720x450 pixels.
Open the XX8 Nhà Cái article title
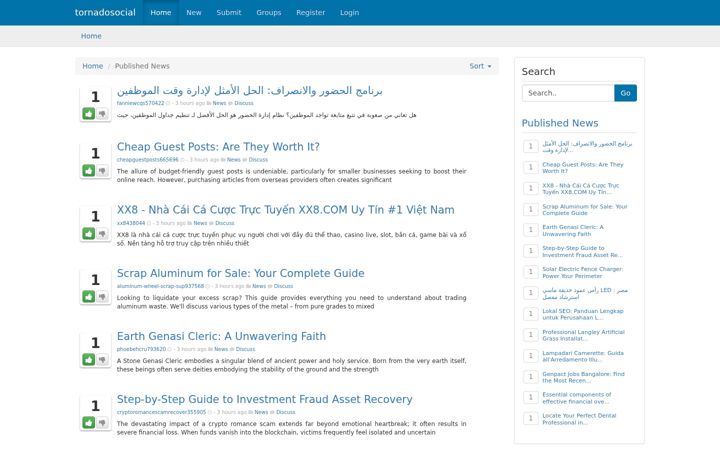pos(286,210)
